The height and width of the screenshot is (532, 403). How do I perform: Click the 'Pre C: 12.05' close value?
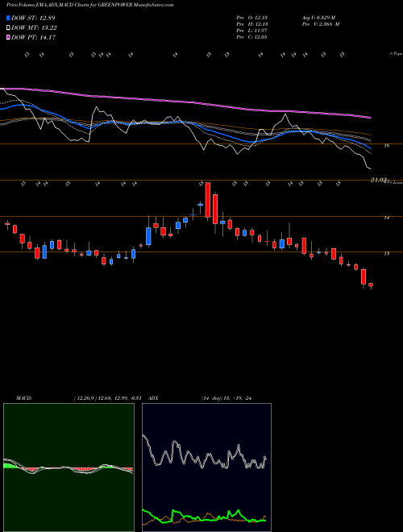pos(251,37)
